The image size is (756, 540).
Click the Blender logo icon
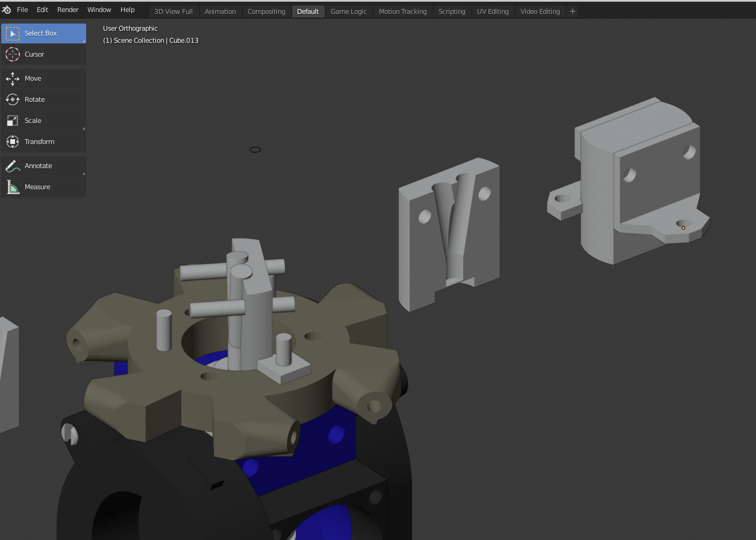coord(7,10)
